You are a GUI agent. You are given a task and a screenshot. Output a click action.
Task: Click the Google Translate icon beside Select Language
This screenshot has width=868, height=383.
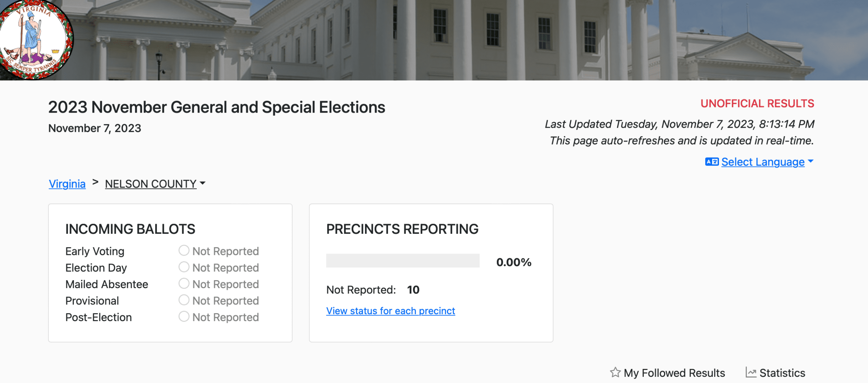(x=712, y=162)
